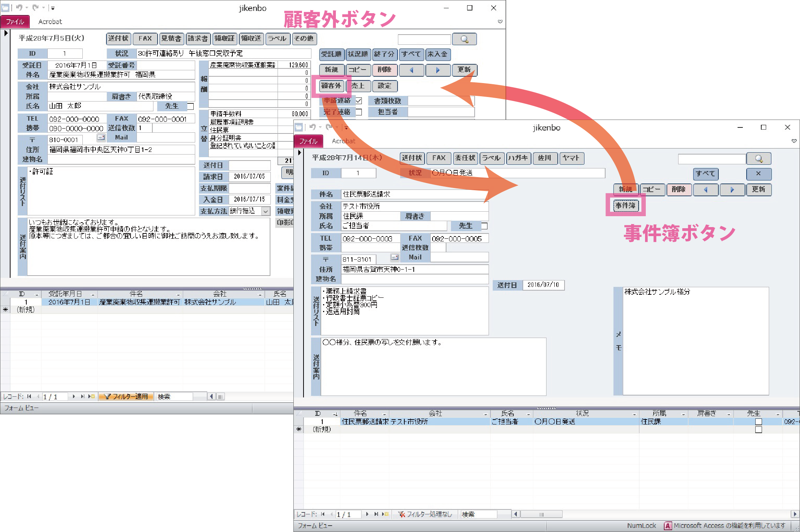Click magnifier search icon in front window
This screenshot has height=532, width=800.
pyautogui.click(x=758, y=159)
